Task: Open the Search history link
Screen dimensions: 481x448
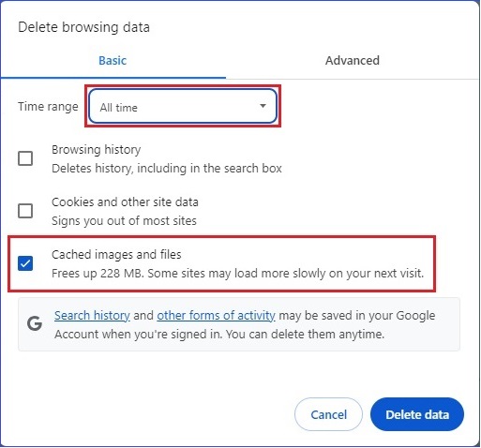Action: tap(92, 316)
